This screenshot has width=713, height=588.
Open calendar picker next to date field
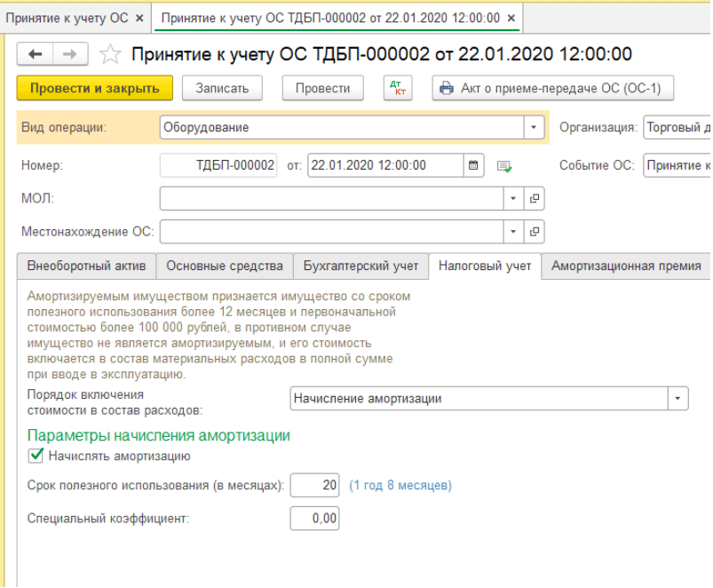[x=473, y=165]
